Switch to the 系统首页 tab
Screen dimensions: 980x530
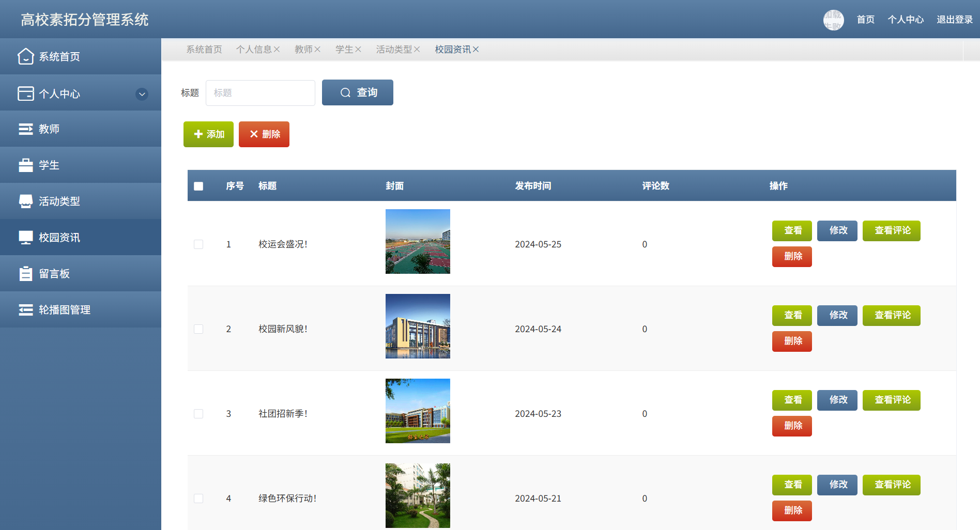(204, 49)
